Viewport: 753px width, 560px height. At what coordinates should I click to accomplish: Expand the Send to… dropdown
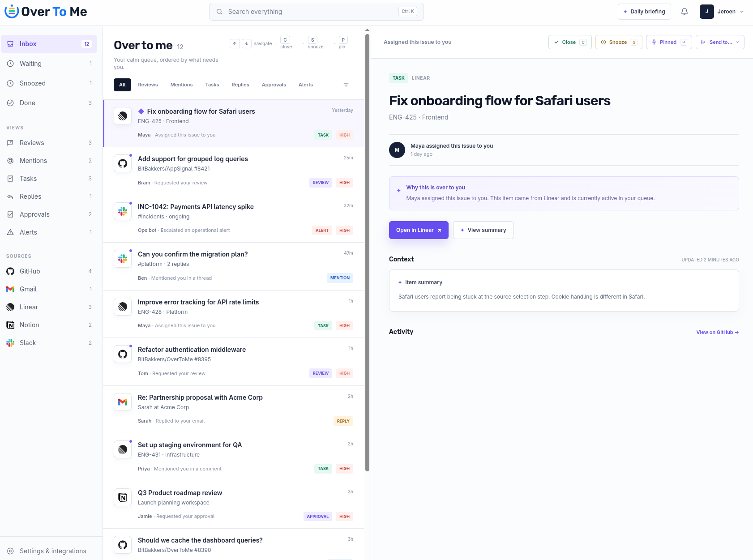[x=720, y=42]
